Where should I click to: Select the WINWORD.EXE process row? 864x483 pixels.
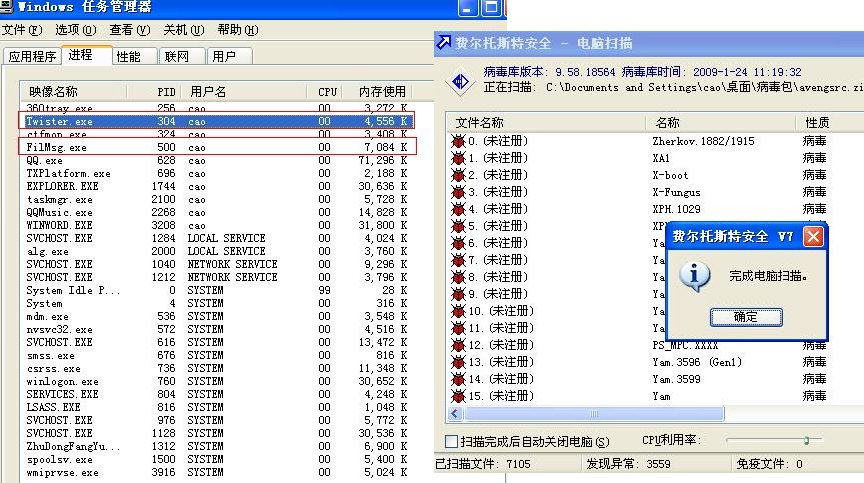pyautogui.click(x=217, y=225)
